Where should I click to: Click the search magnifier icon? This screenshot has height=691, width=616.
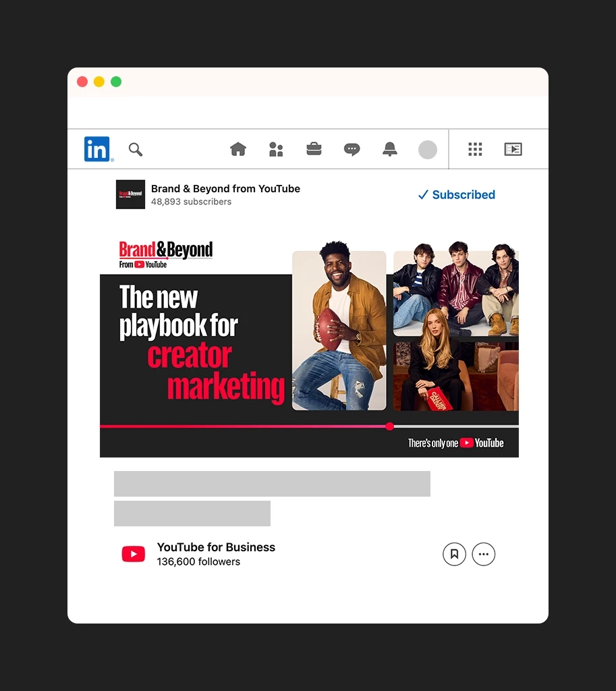(x=136, y=149)
